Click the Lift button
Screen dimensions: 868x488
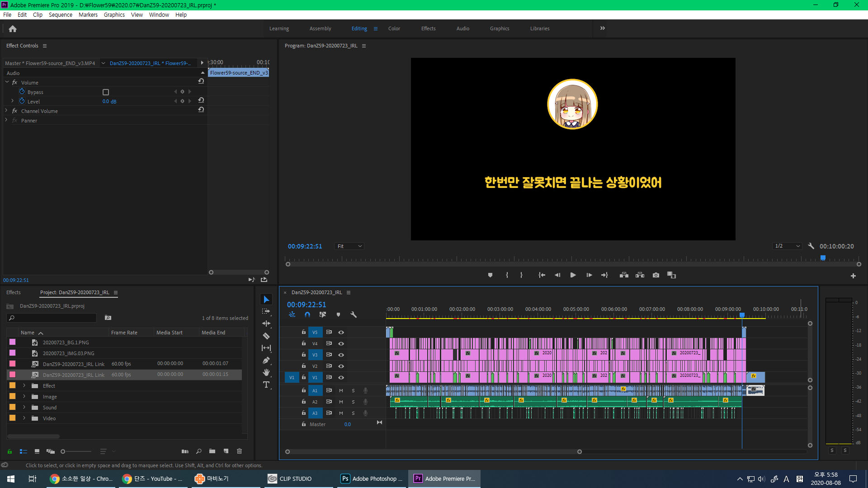tap(624, 275)
